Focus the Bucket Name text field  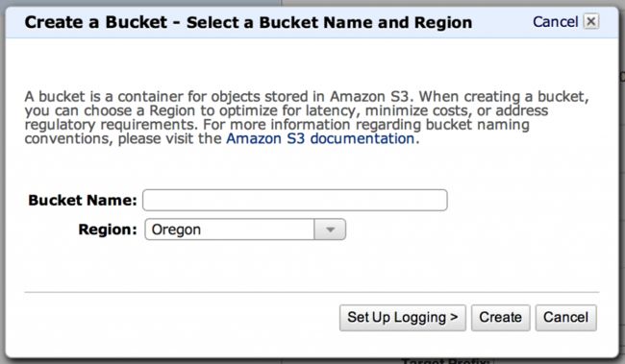tap(295, 200)
